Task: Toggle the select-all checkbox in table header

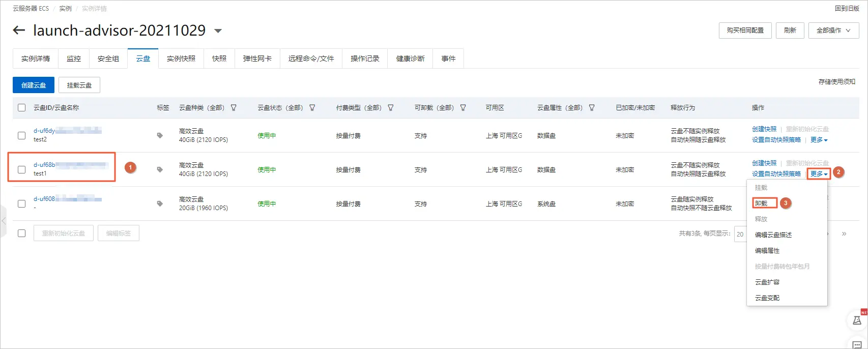Action: pos(21,108)
